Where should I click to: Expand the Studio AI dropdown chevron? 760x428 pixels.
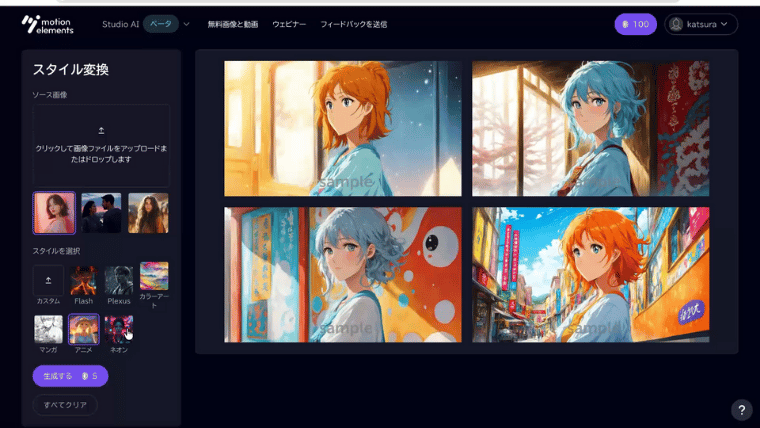[x=186, y=24]
